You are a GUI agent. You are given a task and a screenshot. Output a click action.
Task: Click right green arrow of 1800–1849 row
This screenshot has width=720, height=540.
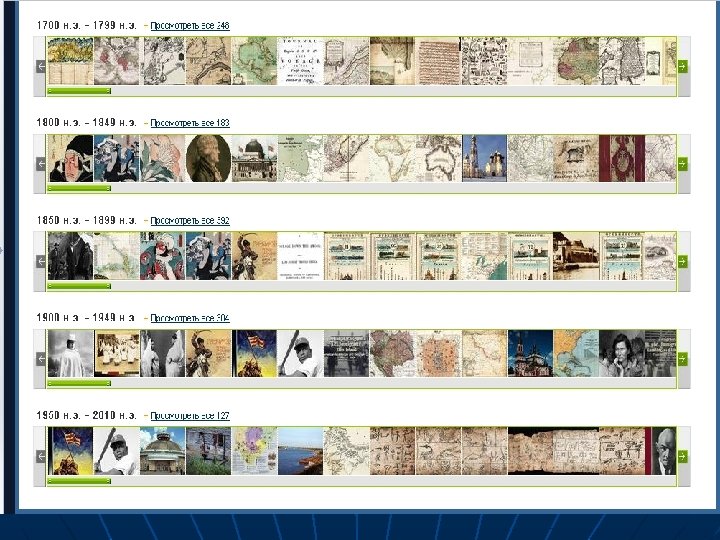(682, 164)
